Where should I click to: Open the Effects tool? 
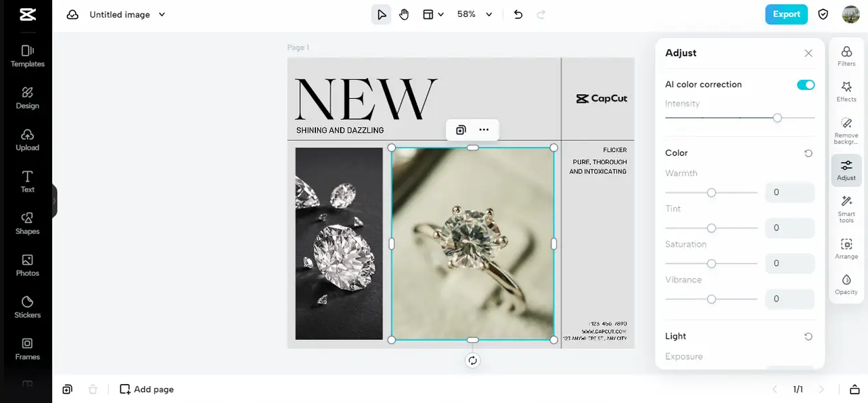pos(846,92)
